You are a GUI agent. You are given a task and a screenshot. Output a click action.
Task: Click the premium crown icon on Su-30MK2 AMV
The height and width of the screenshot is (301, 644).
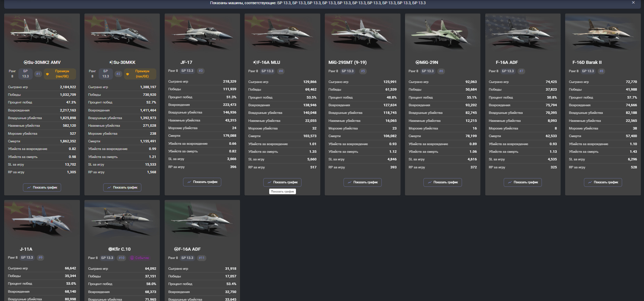pos(48,74)
